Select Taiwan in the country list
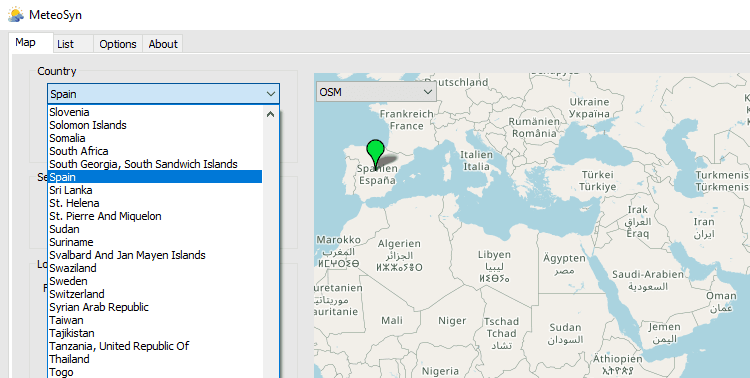Screen dimensions: 750x378 click(x=155, y=320)
